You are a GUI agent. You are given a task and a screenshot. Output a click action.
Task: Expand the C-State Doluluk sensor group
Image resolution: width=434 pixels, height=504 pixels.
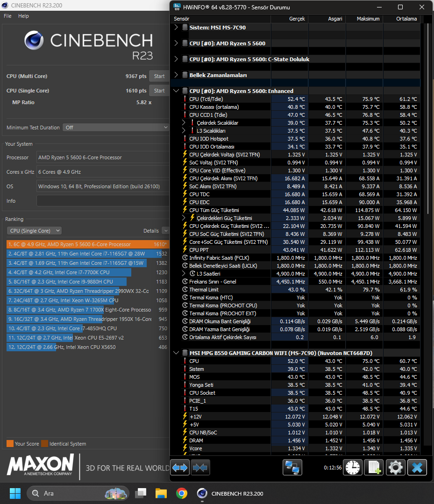click(x=176, y=59)
